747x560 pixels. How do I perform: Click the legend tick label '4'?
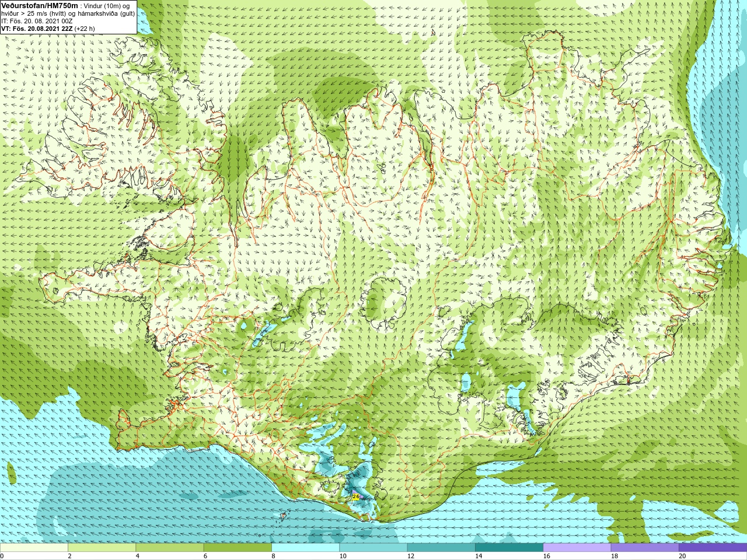click(138, 556)
